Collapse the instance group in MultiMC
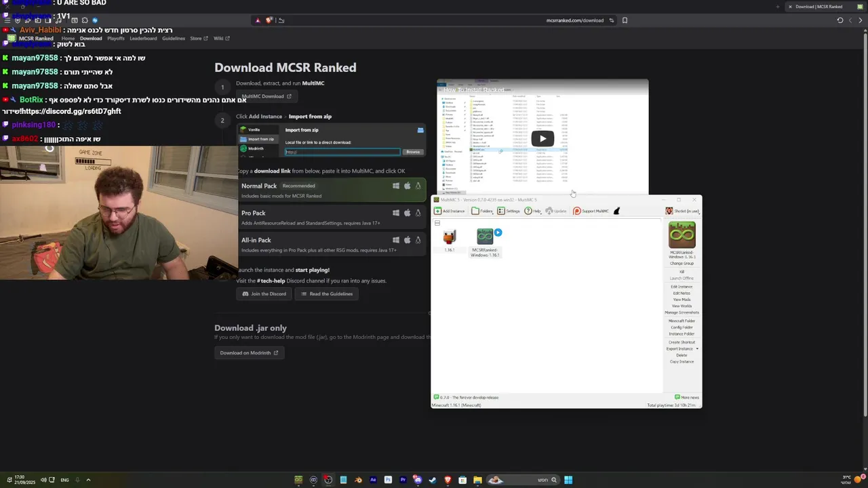 click(437, 223)
